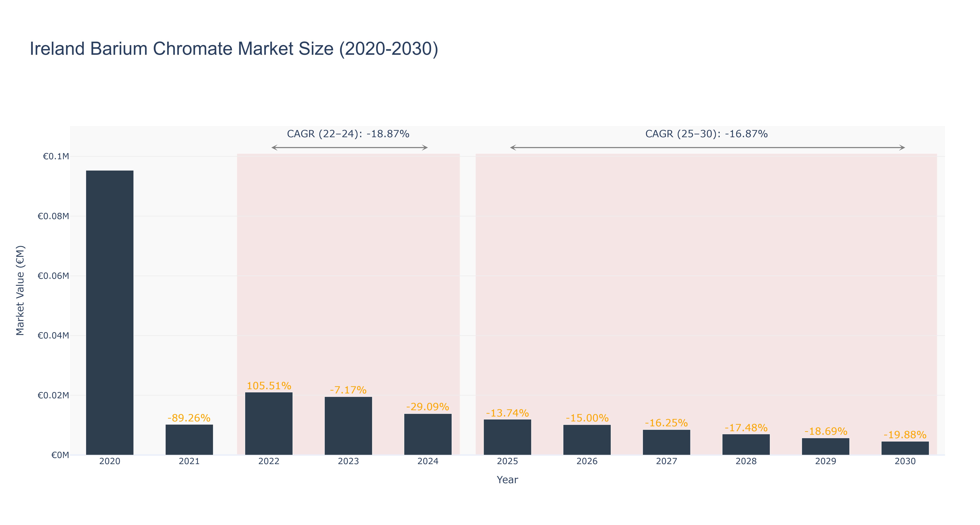Click the '2025' x-axis tick label

[x=507, y=461]
